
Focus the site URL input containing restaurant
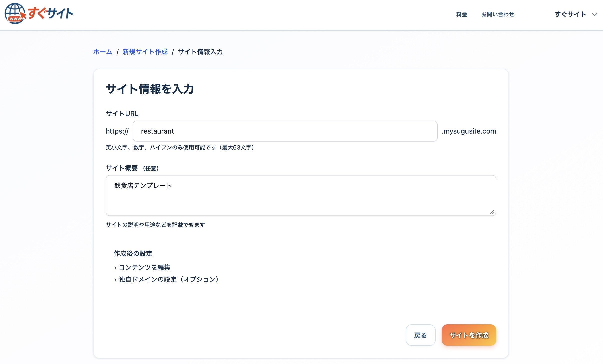pos(285,131)
